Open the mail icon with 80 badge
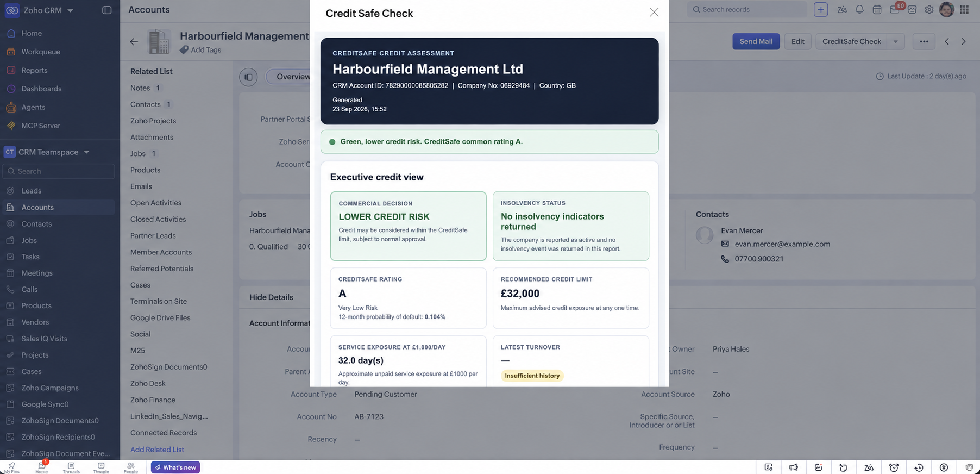 click(895, 9)
